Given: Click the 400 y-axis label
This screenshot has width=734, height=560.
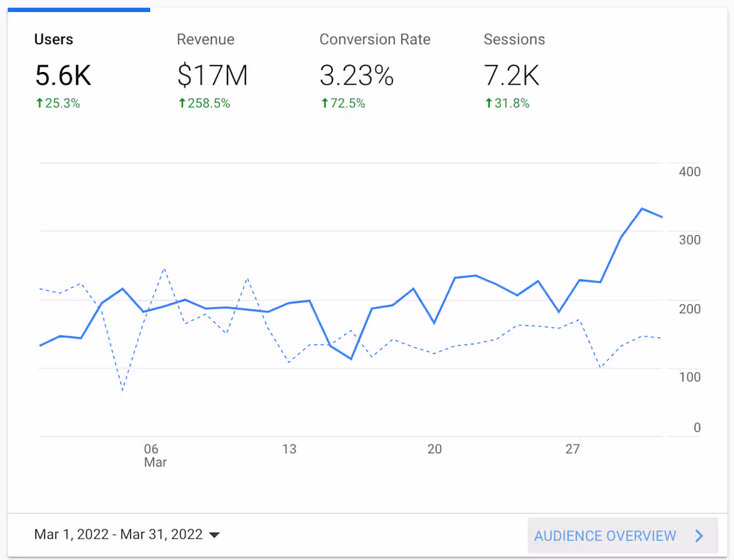Looking at the screenshot, I should coord(689,172).
